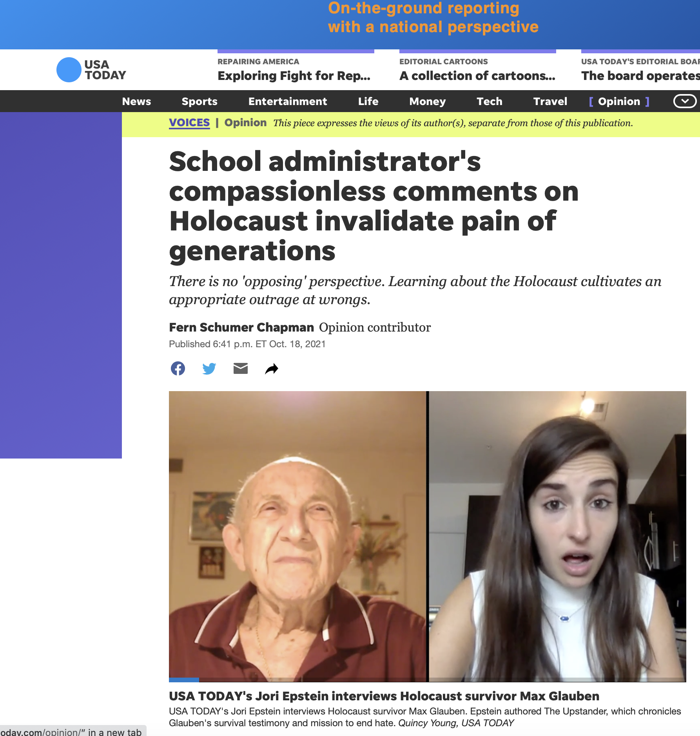
Task: Click the Opinion nav tab
Action: tap(619, 101)
